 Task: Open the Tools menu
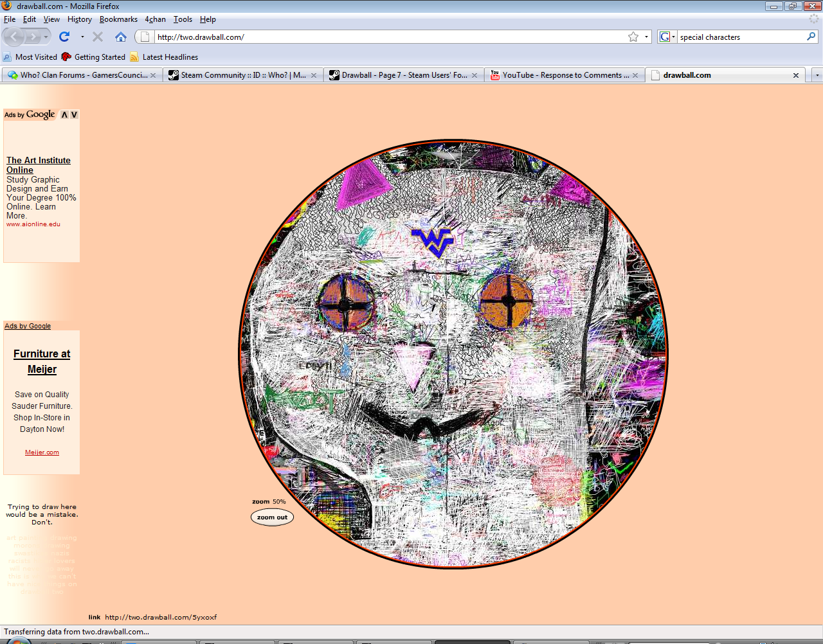click(x=183, y=19)
